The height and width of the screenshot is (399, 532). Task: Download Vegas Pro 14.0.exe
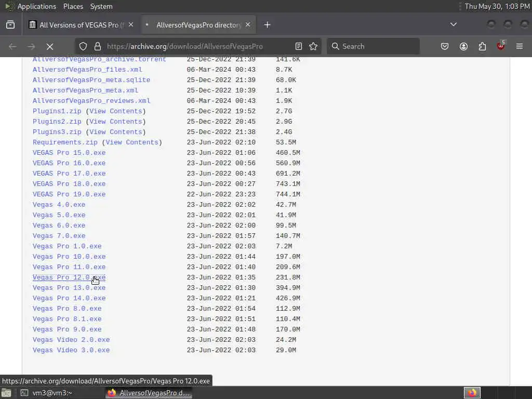click(69, 298)
